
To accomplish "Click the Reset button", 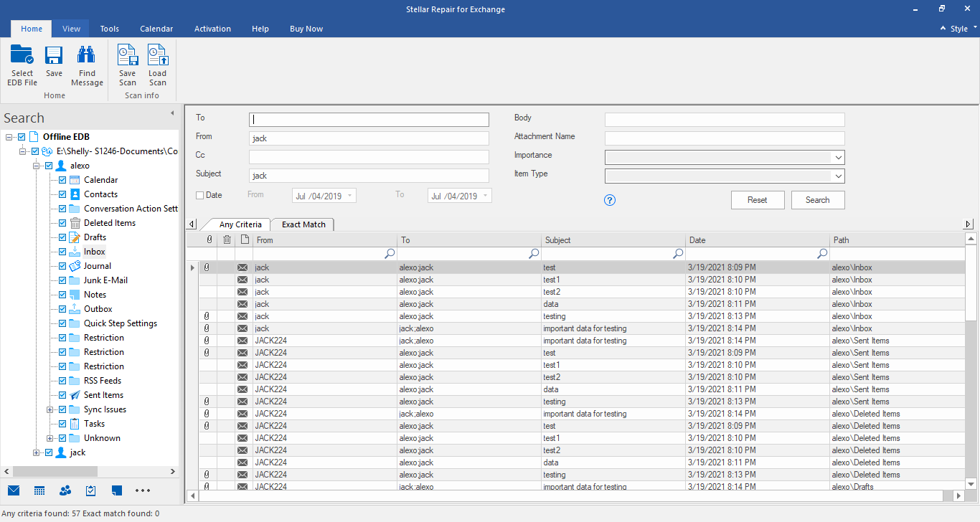I will click(758, 200).
